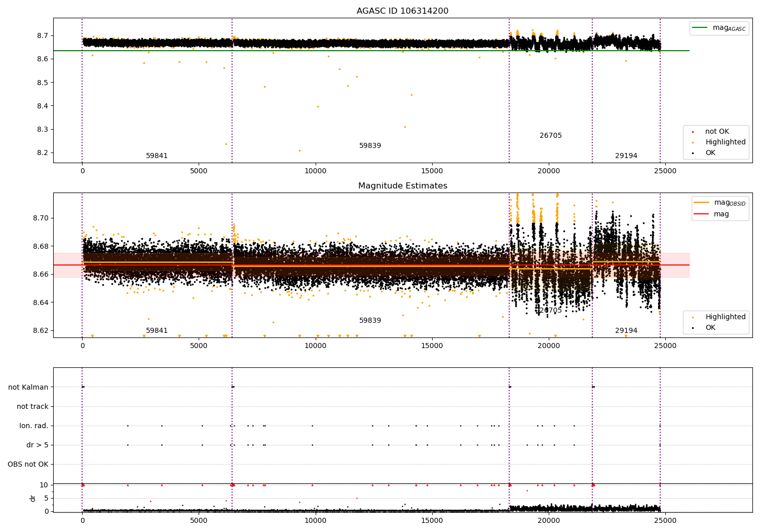The width and height of the screenshot is (760, 532).
Task: Select 'Highlighted' in the Magnitude Estimates legend
Action: tap(725, 317)
